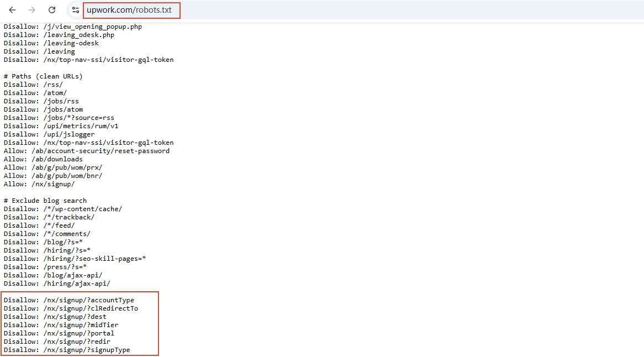Image resolution: width=644 pixels, height=357 pixels.
Task: Click line 'Disallow: /leaving_odesk.php'
Action: [59, 35]
